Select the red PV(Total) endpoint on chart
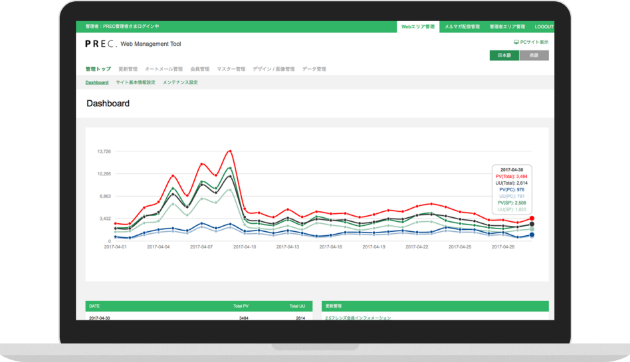 coord(532,218)
